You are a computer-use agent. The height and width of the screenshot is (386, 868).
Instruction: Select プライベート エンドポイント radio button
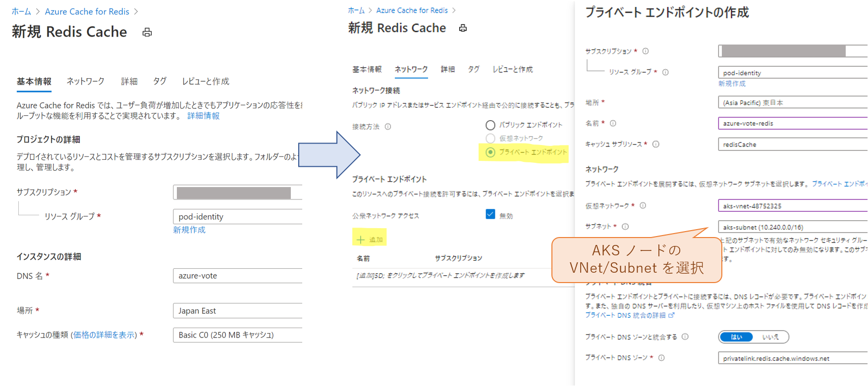[490, 152]
